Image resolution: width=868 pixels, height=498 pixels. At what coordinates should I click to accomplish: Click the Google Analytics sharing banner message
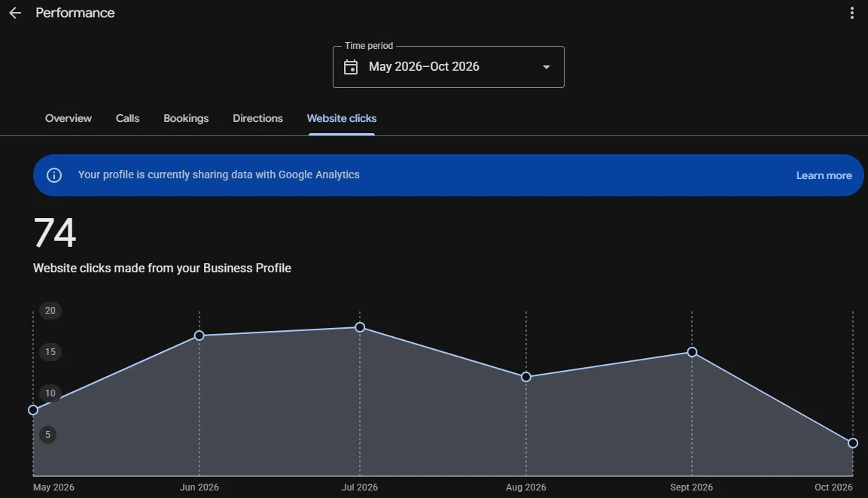218,175
